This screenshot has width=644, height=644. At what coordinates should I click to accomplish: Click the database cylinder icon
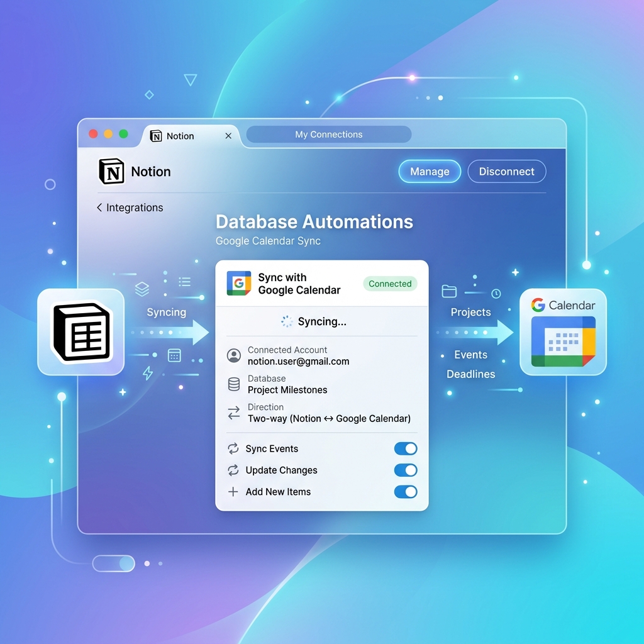pyautogui.click(x=234, y=384)
